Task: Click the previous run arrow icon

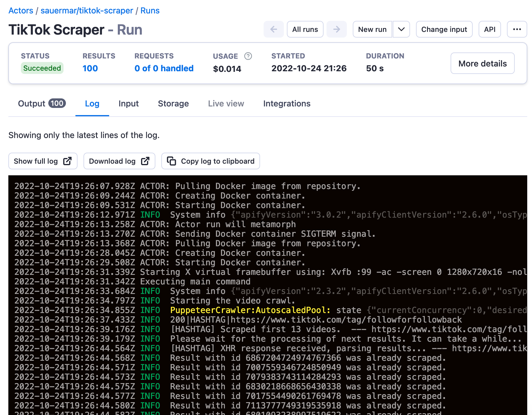Action: coord(273,29)
